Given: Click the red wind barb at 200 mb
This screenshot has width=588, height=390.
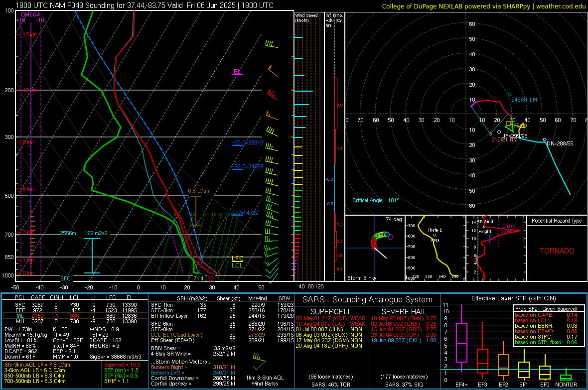Looking at the screenshot, I should pos(273,95).
